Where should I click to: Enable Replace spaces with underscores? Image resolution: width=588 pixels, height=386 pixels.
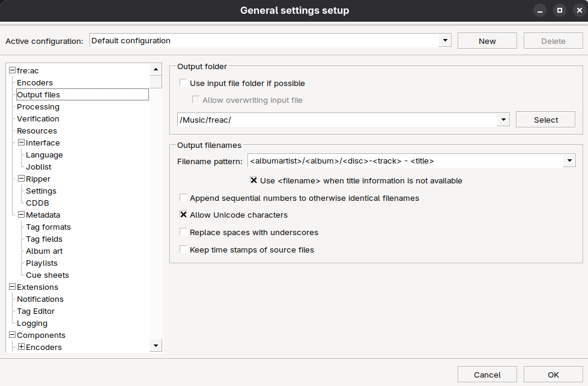[x=183, y=232]
